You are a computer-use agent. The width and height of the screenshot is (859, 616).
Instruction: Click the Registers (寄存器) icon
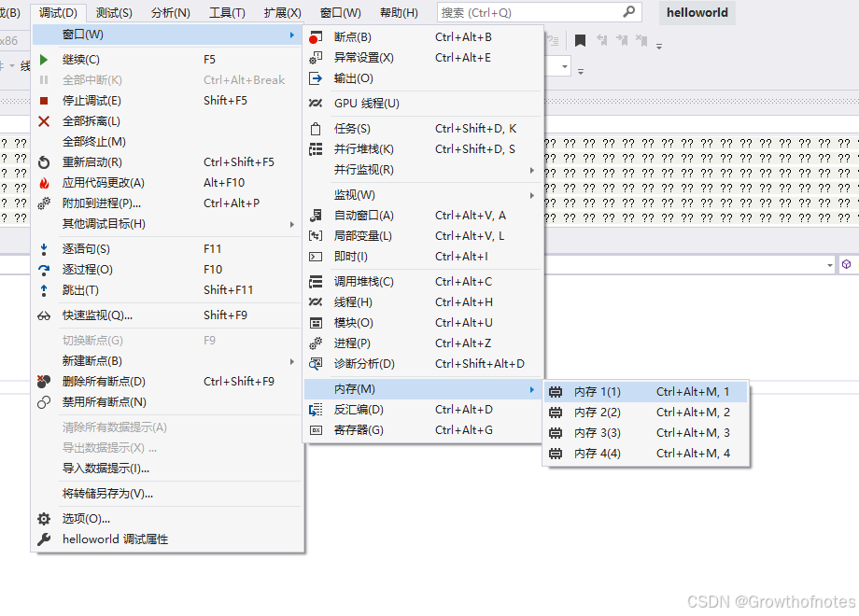[316, 430]
